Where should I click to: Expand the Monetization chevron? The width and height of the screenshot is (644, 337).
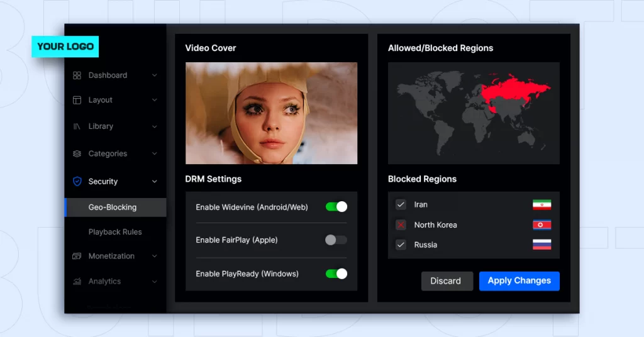coord(155,256)
